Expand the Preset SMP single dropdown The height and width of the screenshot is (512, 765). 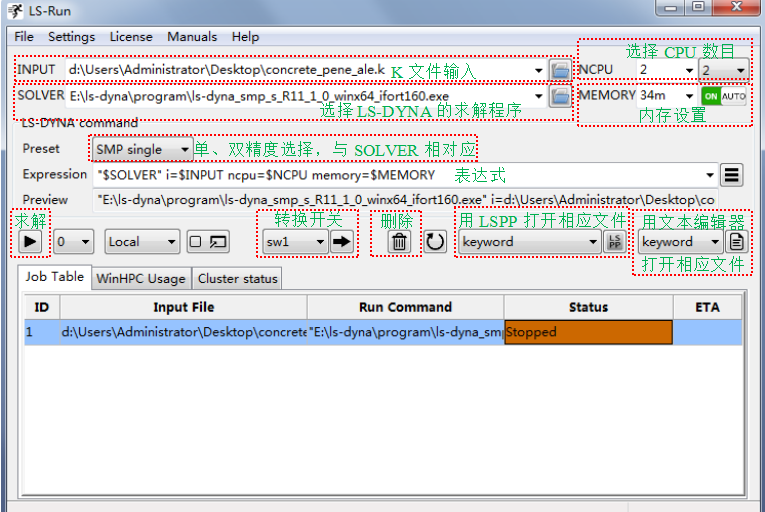click(x=141, y=149)
